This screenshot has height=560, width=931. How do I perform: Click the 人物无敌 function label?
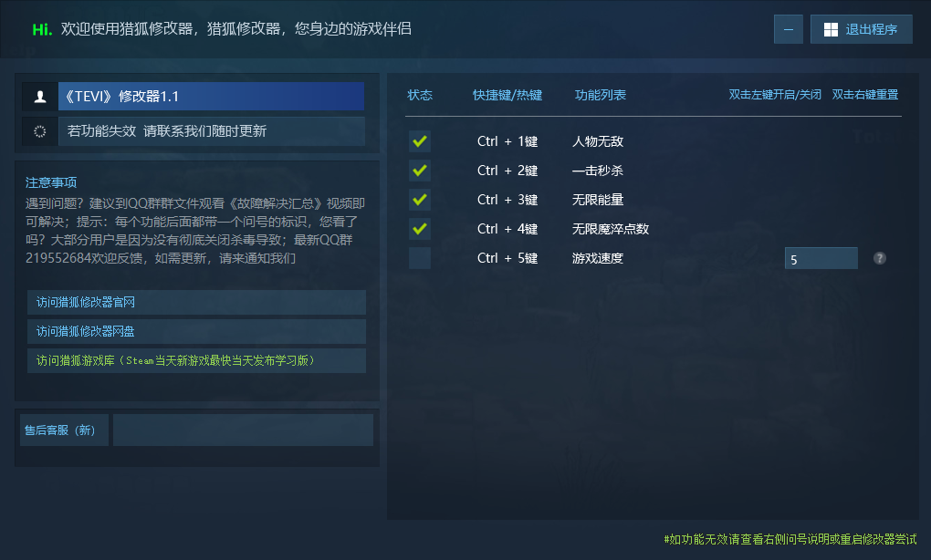pyautogui.click(x=597, y=141)
